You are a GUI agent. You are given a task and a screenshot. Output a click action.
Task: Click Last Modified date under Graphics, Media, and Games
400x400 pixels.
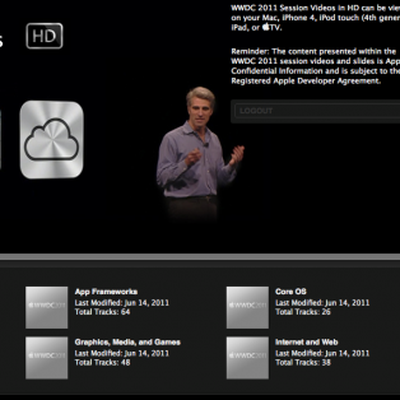click(122, 353)
